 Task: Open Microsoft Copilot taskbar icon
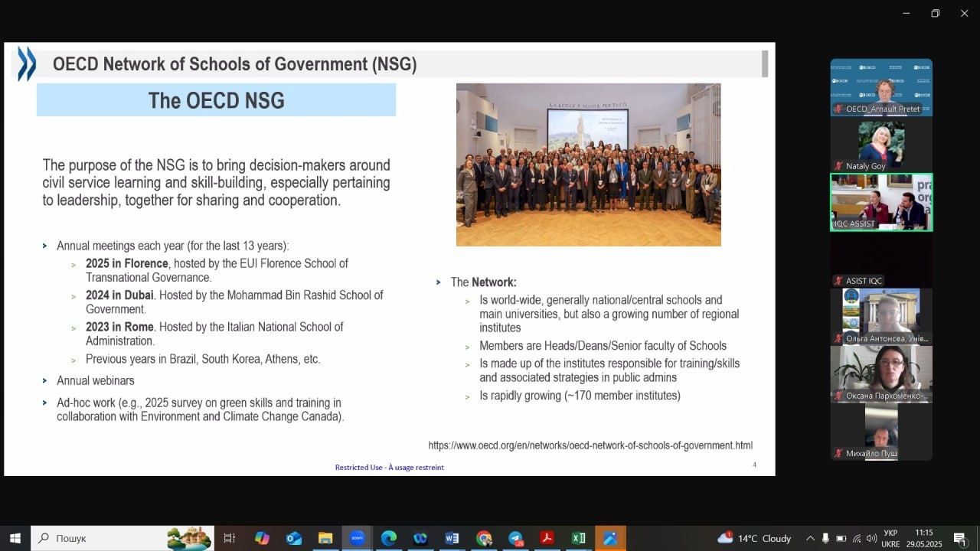click(x=263, y=538)
